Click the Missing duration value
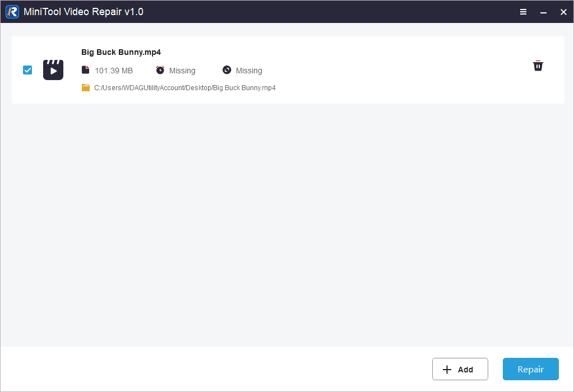The image size is (574, 392). click(182, 71)
